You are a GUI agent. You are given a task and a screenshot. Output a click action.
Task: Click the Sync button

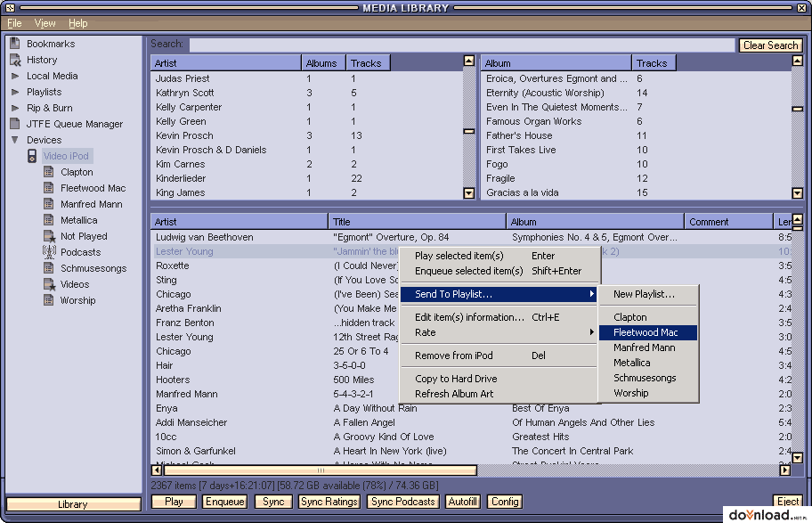click(273, 502)
